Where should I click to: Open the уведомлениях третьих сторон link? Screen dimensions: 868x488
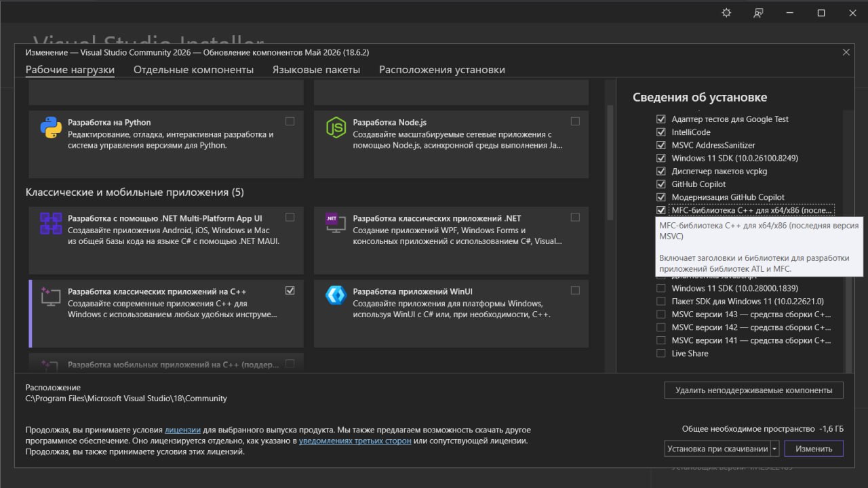[355, 441]
